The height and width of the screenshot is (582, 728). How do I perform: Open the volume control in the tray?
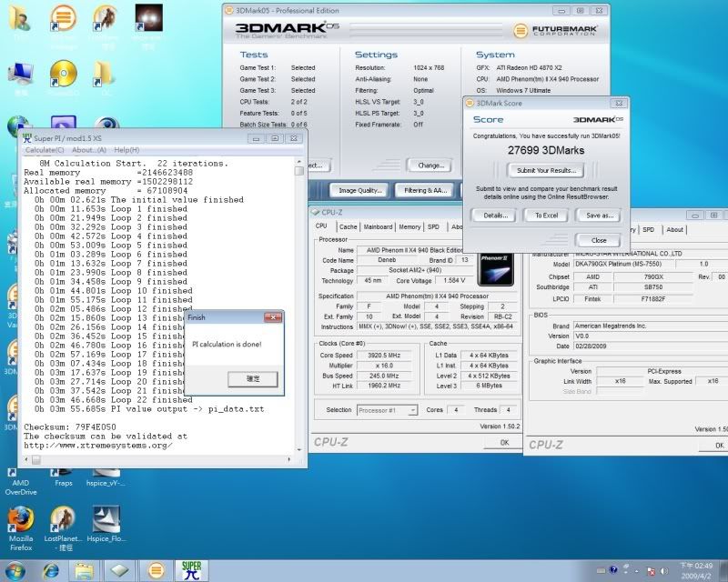point(664,570)
